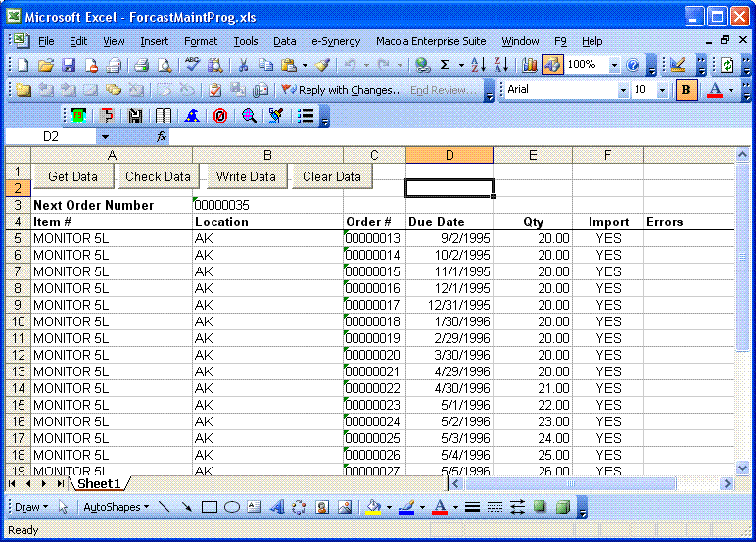Apply yellow Fill Color paint bucket
This screenshot has height=542, width=756.
pyautogui.click(x=373, y=507)
